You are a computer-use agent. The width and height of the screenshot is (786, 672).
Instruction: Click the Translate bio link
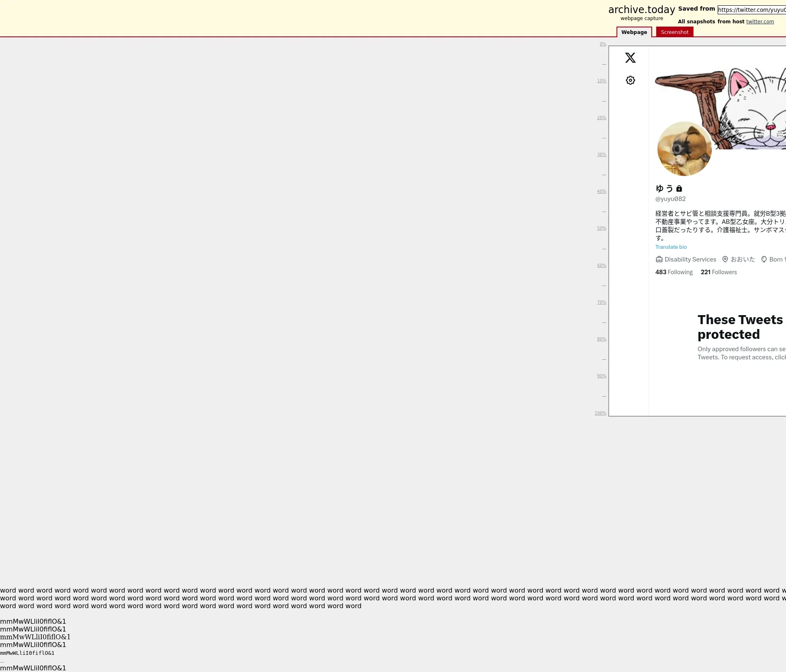pyautogui.click(x=671, y=247)
